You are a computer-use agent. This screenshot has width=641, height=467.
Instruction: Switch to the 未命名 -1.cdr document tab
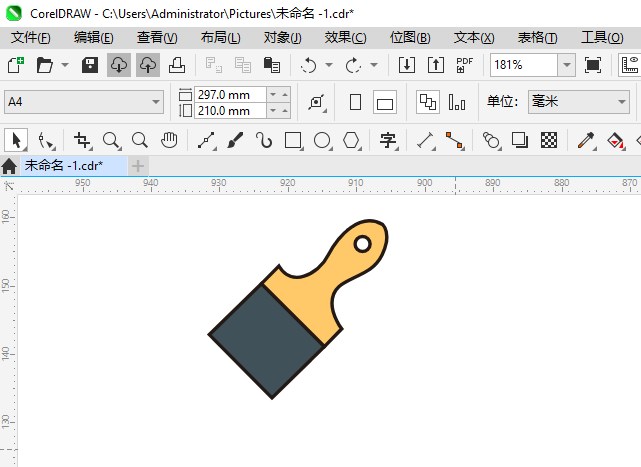[74, 166]
